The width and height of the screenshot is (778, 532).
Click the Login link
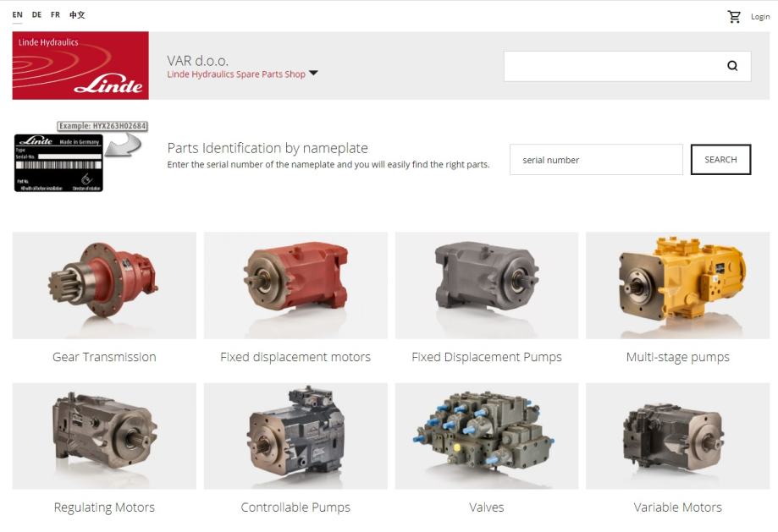[x=760, y=16]
